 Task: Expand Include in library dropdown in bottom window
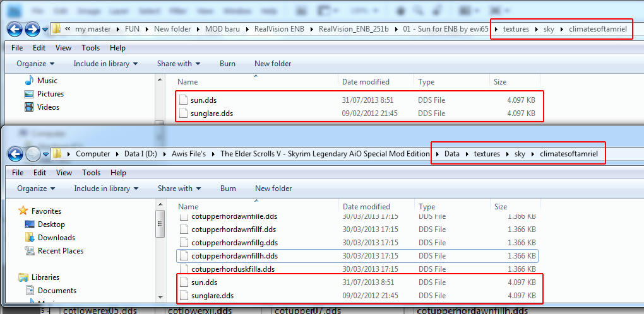point(105,189)
